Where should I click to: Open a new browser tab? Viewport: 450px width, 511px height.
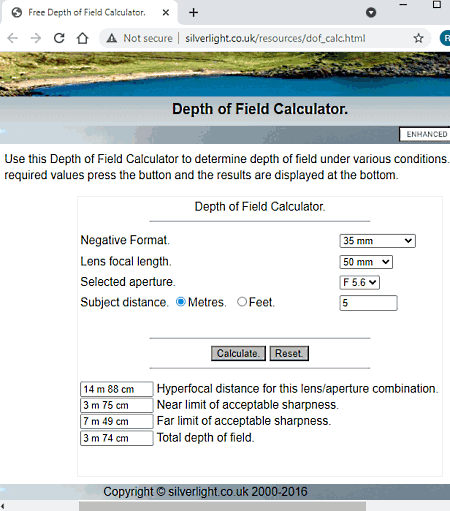[x=193, y=13]
